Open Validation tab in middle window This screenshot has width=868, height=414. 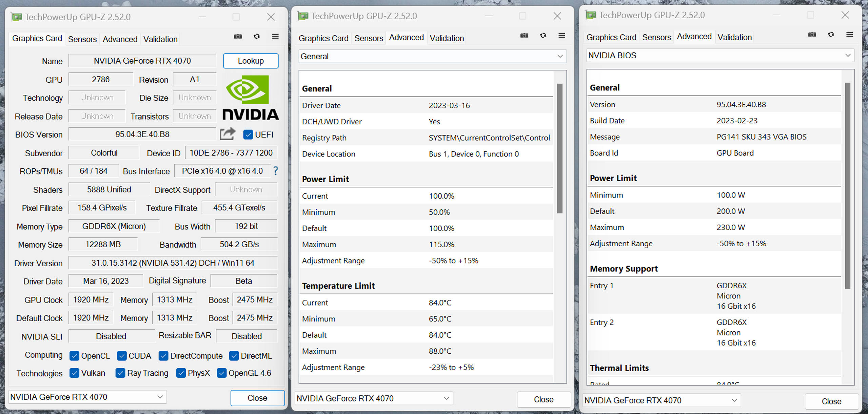pyautogui.click(x=447, y=38)
